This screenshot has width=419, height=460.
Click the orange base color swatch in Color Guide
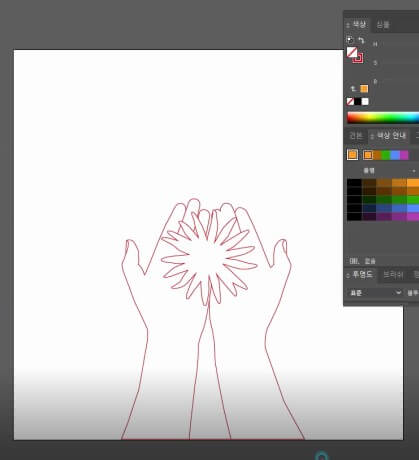tap(352, 155)
